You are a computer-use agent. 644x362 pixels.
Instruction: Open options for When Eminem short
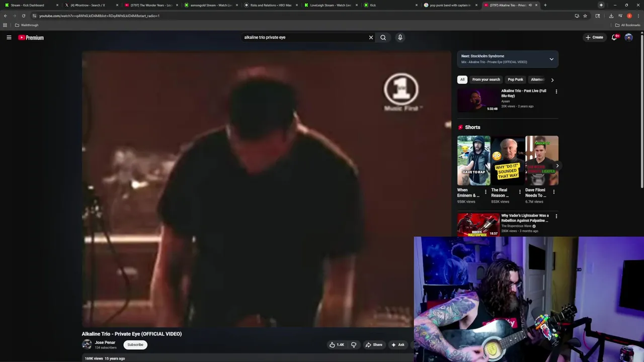pyautogui.click(x=486, y=192)
